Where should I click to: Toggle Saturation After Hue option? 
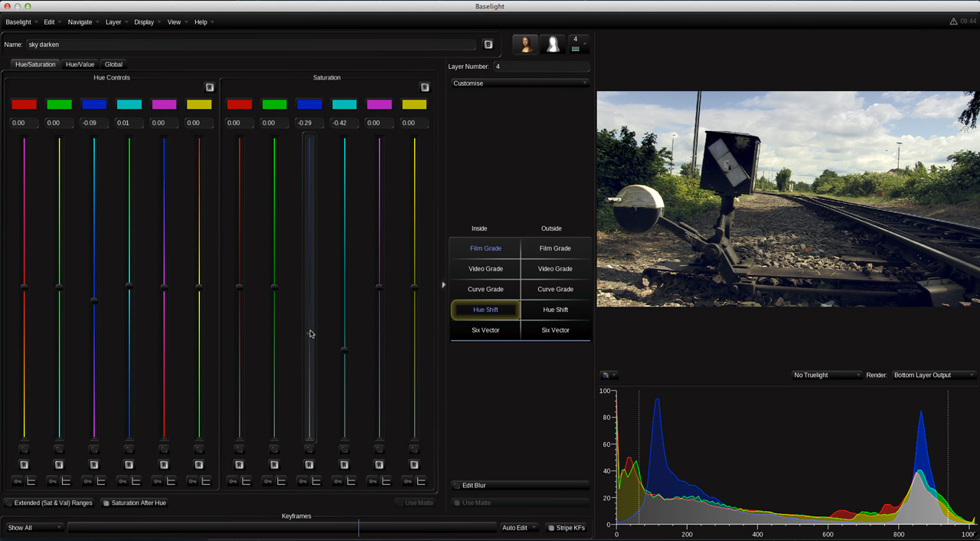pos(135,503)
